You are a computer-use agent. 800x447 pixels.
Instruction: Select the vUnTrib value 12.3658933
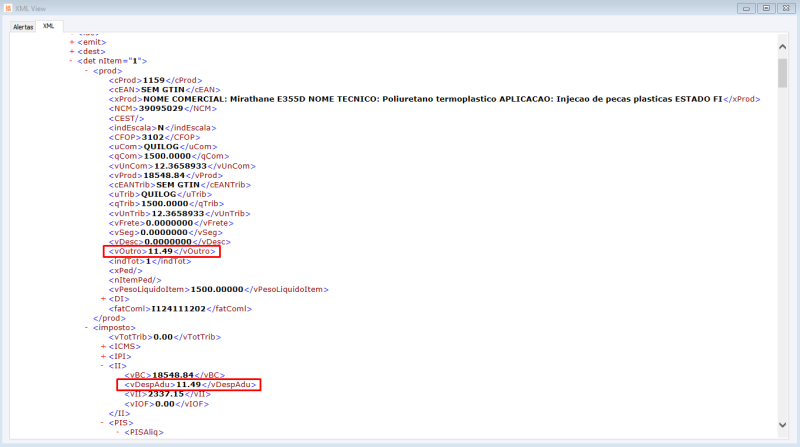178,213
